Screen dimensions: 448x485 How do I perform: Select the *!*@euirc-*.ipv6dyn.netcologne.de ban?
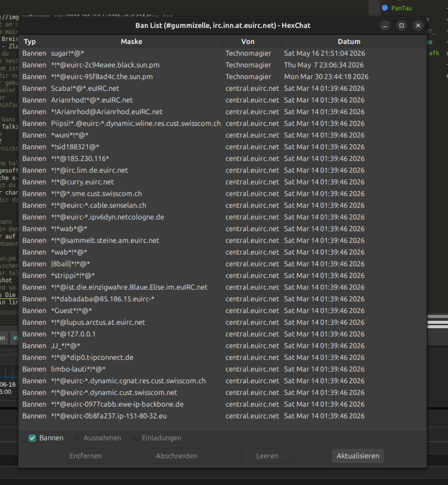107,217
